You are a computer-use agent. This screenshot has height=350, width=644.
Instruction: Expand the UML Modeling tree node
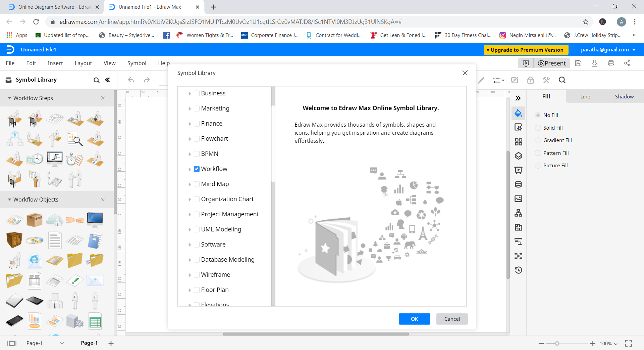click(190, 230)
